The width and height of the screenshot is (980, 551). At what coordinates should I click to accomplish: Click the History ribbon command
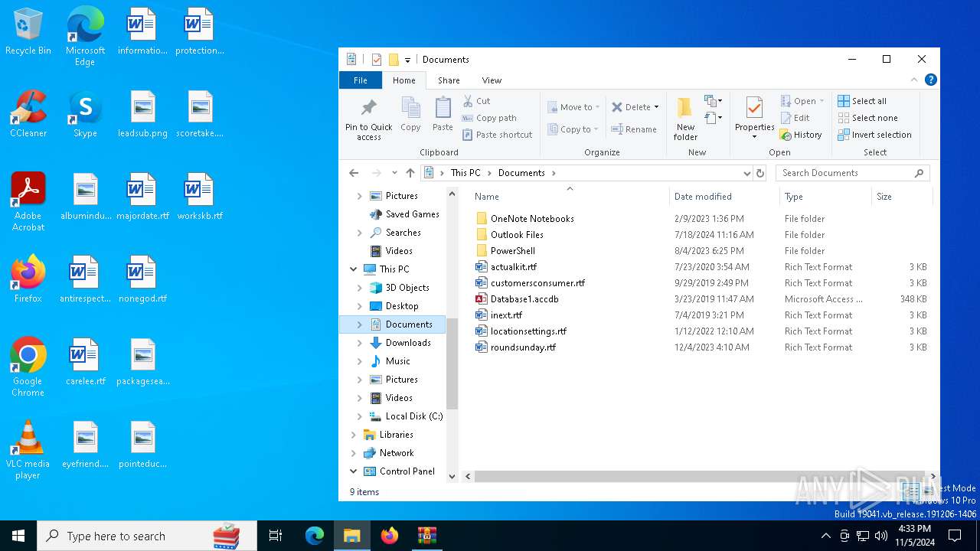801,135
